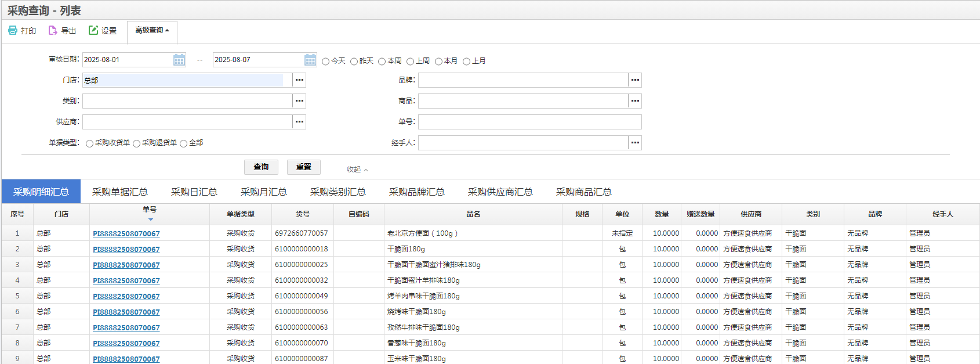
Task: Click the 供应商 column header
Action: pos(751,214)
